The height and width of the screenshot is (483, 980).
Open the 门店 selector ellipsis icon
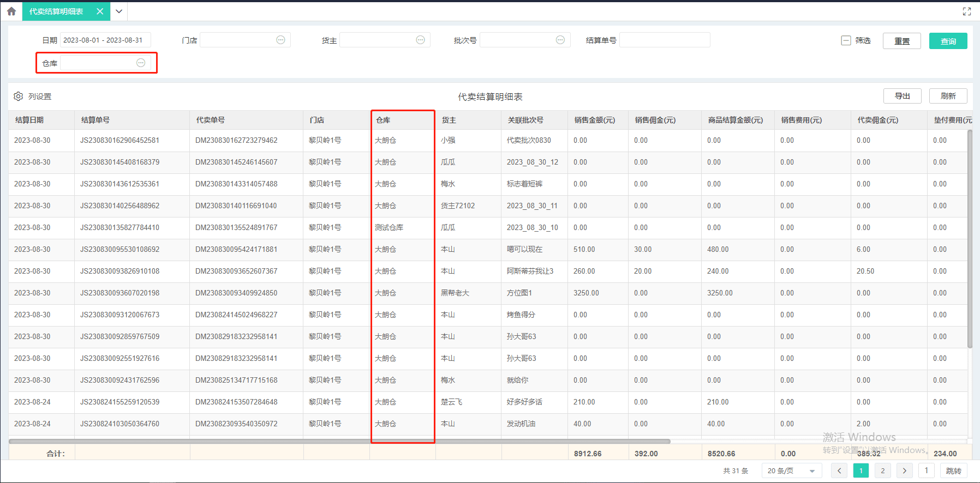tap(280, 40)
